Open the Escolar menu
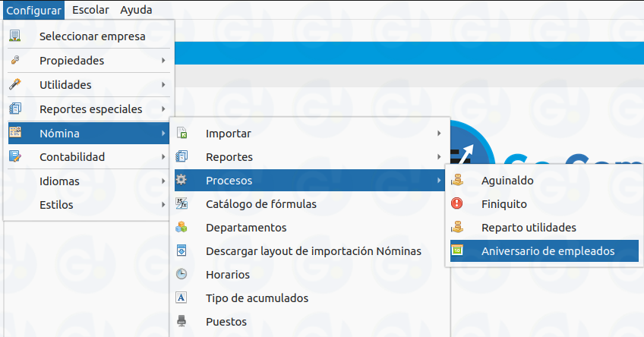 (x=90, y=10)
